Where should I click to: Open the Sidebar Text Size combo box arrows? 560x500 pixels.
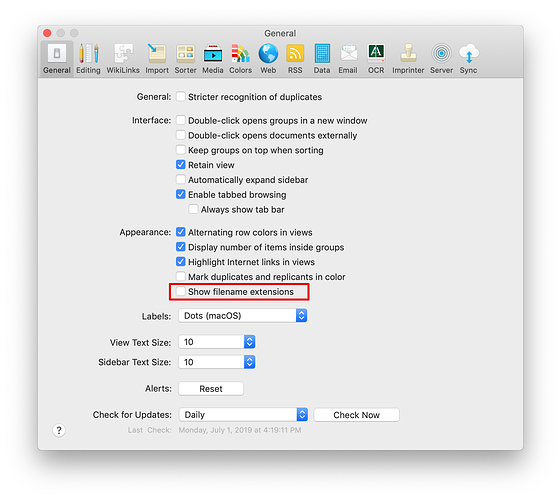click(x=249, y=362)
